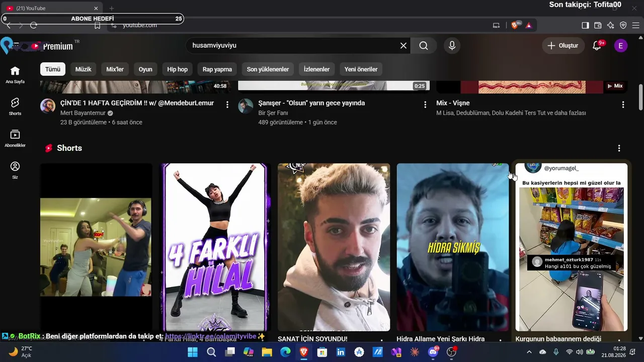
Task: Open the Mix - Vişne playlist title
Action: click(x=453, y=103)
